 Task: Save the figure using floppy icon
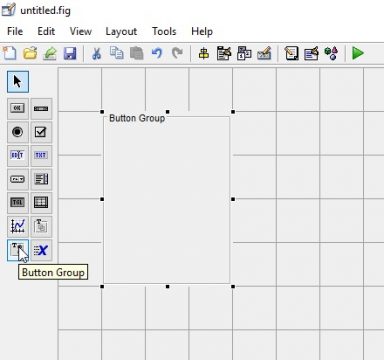70,53
